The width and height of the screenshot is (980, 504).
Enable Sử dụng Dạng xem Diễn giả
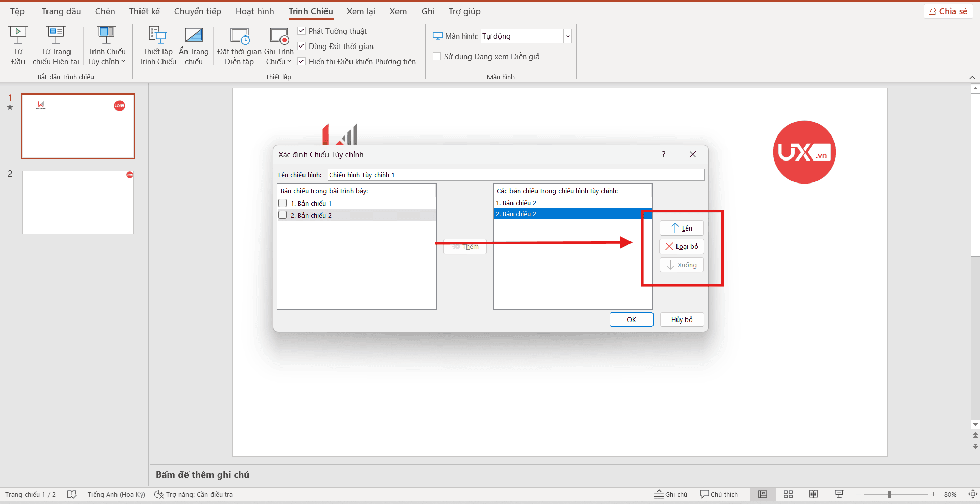pos(437,57)
